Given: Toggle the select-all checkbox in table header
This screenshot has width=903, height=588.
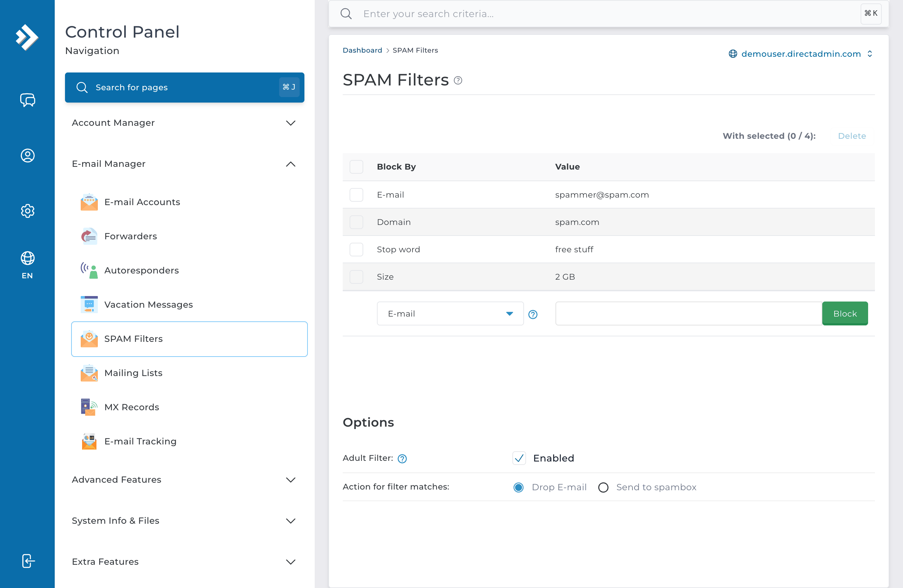Looking at the screenshot, I should coord(356,167).
